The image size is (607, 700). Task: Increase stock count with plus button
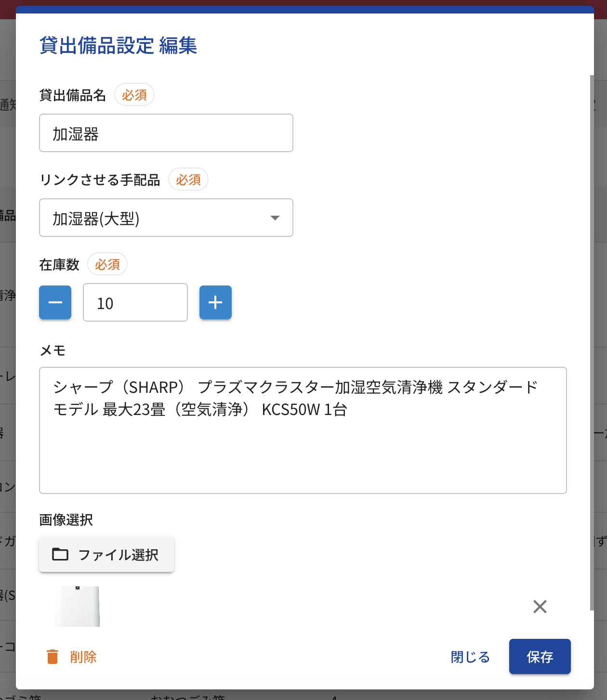tap(215, 302)
